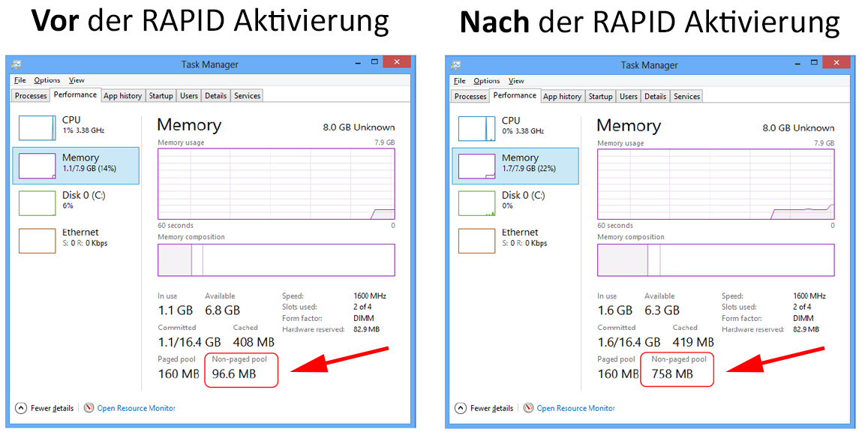Click the memory usage graph in the Nach window
The height and width of the screenshot is (435, 868).
click(x=716, y=184)
